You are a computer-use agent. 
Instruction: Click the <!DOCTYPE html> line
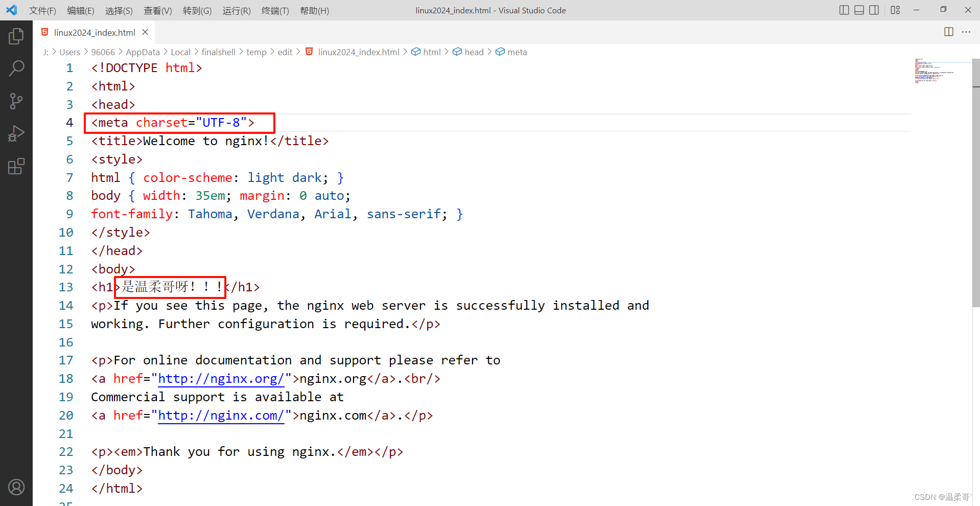(x=147, y=68)
